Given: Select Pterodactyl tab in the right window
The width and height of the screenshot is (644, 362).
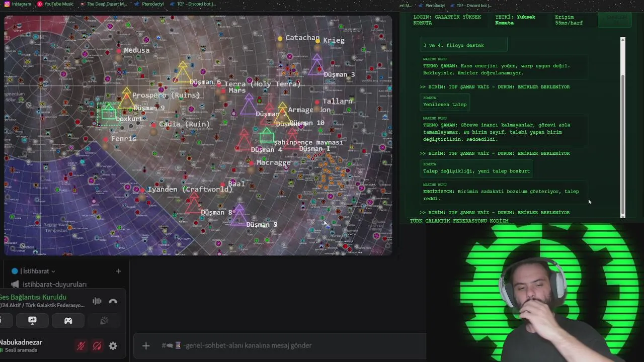Looking at the screenshot, I should (x=431, y=6).
